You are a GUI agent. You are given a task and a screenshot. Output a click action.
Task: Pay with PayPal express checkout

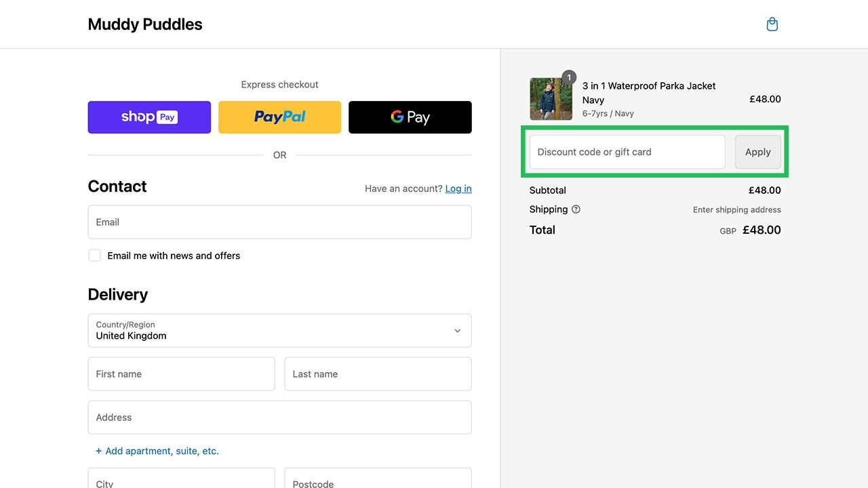(279, 117)
